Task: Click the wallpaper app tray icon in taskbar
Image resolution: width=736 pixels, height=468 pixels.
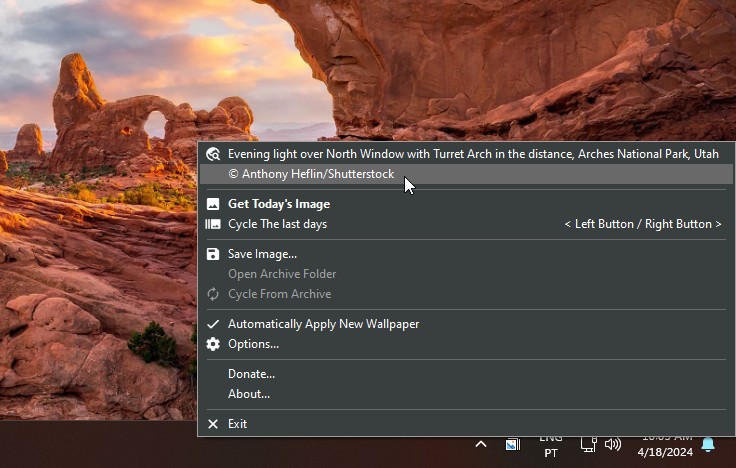Action: pos(513,444)
